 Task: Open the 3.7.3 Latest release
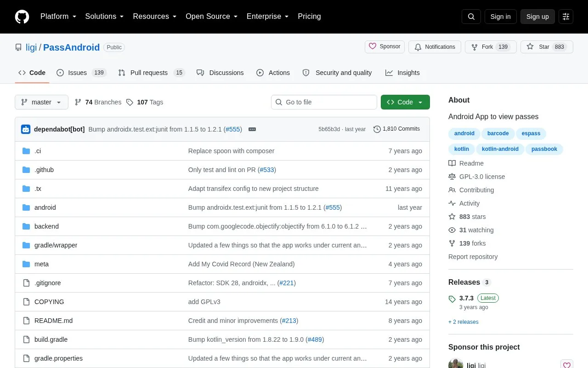(474, 298)
